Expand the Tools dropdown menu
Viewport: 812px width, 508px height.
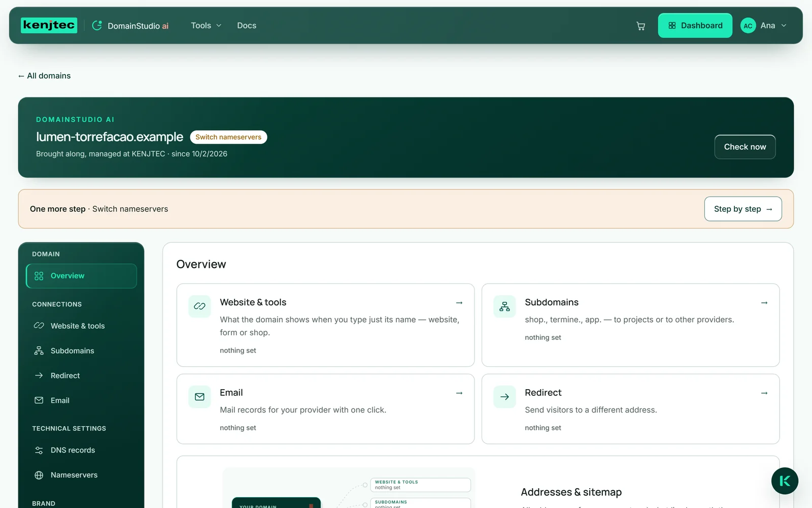tap(206, 25)
